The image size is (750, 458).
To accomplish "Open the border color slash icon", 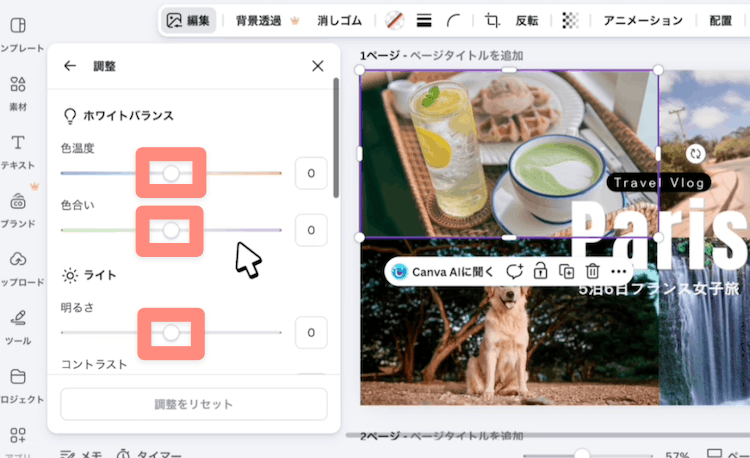I will click(395, 21).
